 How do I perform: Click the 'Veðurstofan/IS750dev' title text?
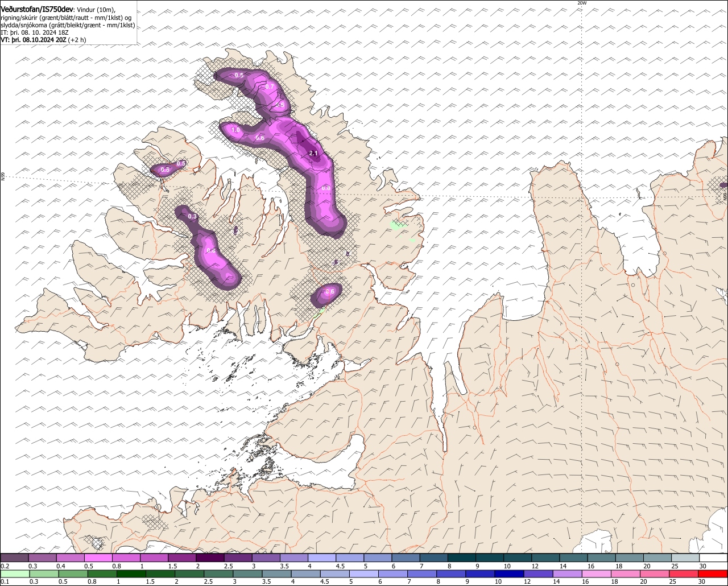pyautogui.click(x=37, y=10)
